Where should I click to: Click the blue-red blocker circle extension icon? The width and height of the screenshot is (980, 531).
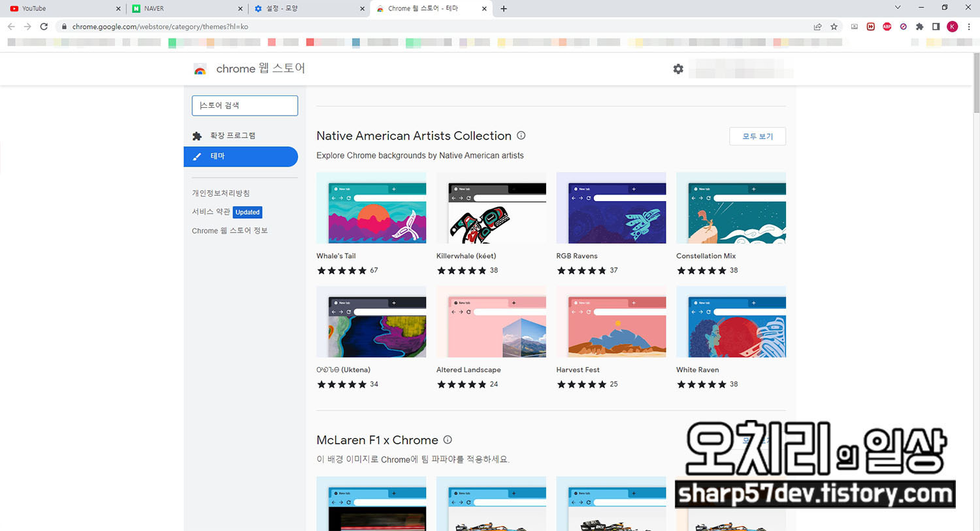point(903,27)
